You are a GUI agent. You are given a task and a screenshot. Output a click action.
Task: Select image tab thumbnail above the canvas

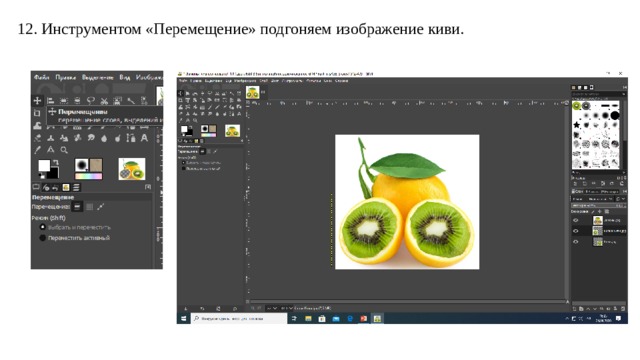click(x=253, y=92)
